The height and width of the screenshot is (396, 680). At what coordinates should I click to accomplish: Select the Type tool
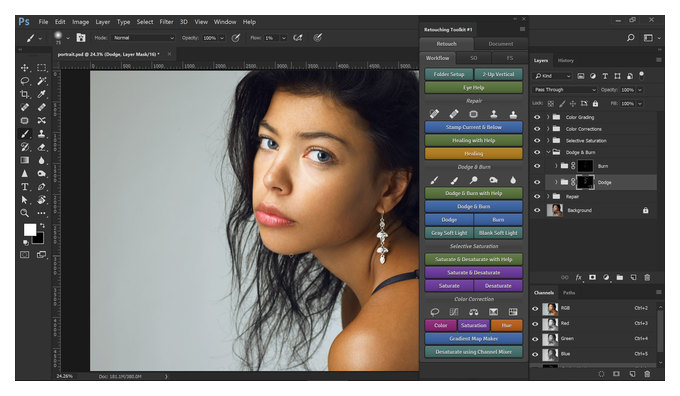pyautogui.click(x=25, y=187)
